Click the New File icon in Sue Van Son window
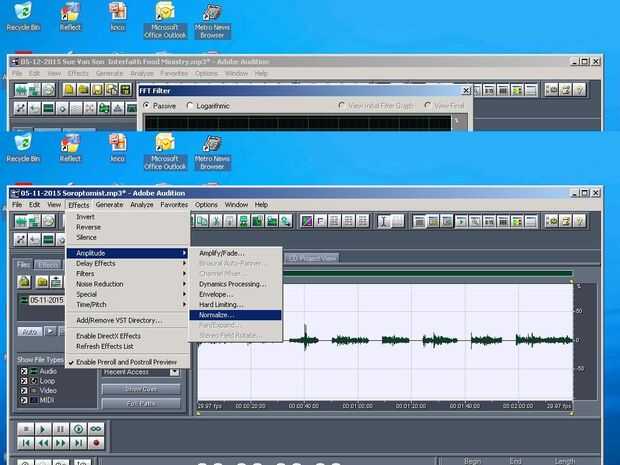620x465 pixels. (69, 90)
